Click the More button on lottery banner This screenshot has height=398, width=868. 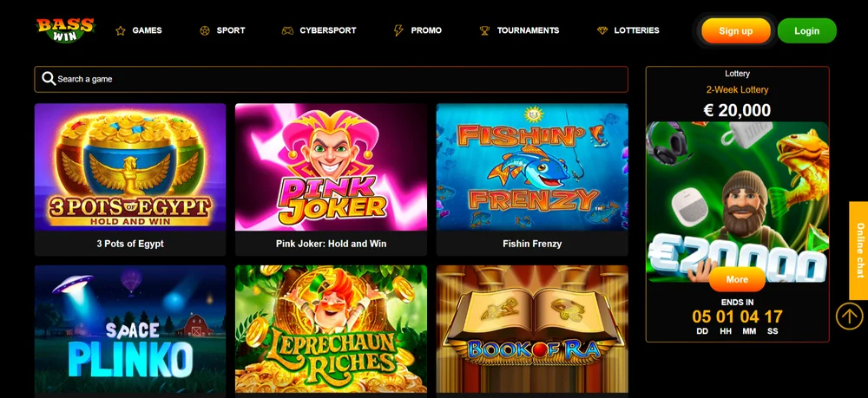(737, 280)
